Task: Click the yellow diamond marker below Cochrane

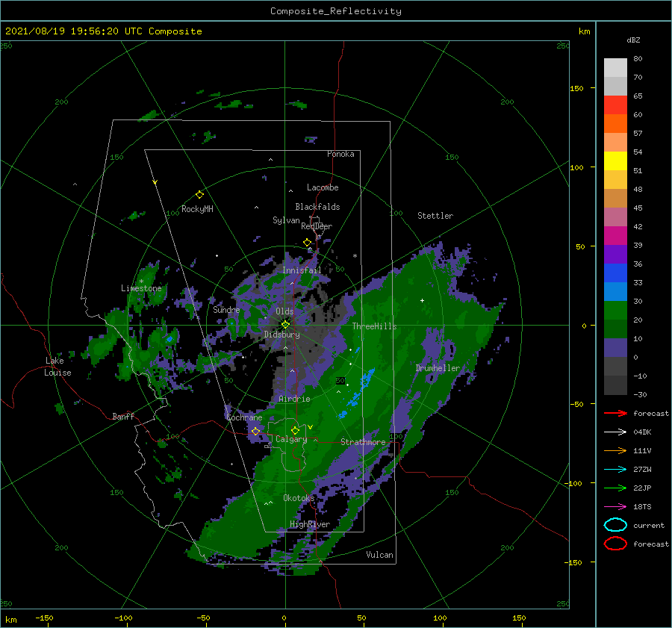Action: point(256,431)
